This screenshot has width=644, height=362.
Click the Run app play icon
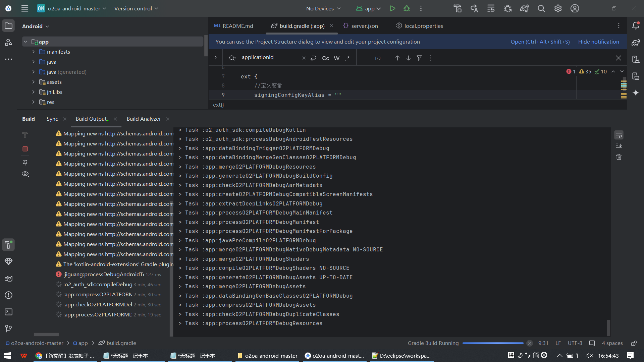tap(392, 8)
